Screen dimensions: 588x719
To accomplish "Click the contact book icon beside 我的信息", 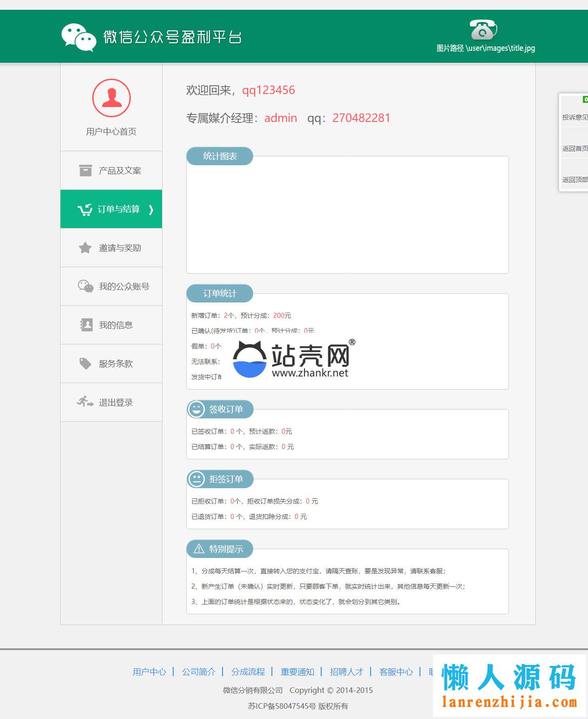I will (86, 325).
